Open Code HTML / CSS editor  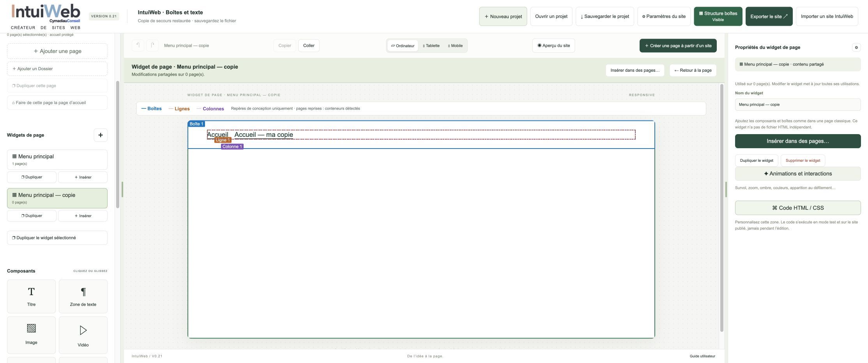pos(798,208)
